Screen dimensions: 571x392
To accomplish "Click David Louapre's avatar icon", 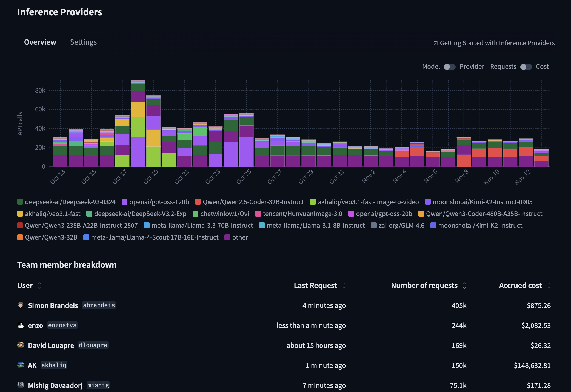I will point(21,345).
